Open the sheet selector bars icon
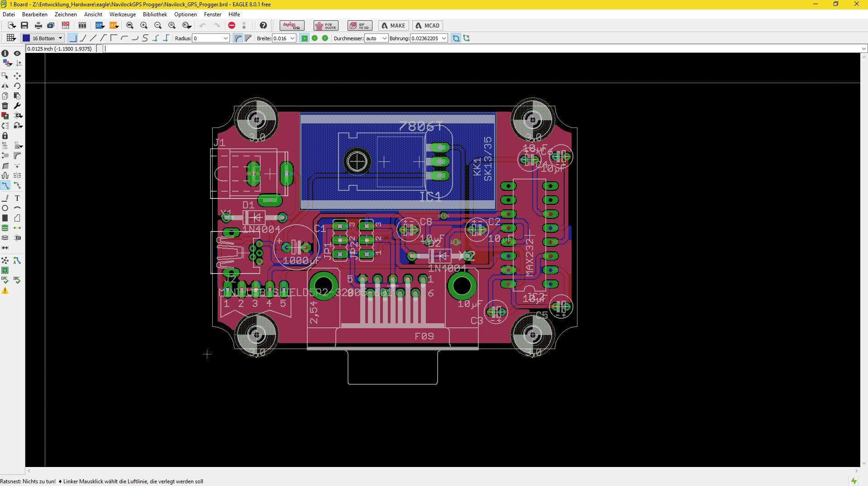Viewport: 868px width, 486px height. pos(82,26)
